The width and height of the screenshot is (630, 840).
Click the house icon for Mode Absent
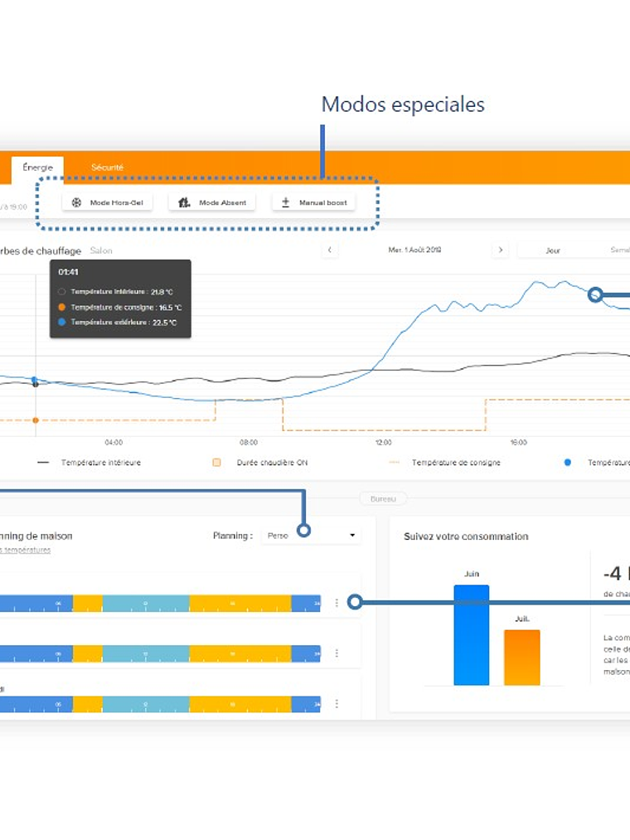tap(184, 202)
